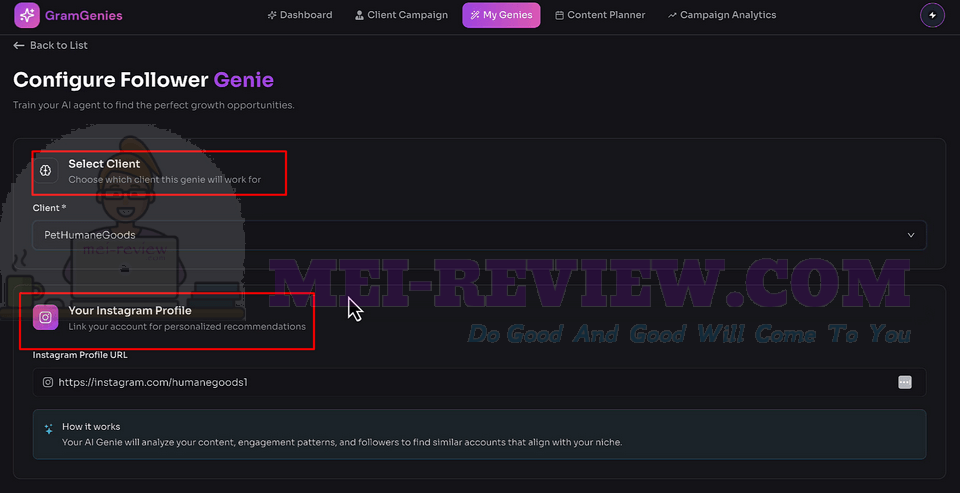Image resolution: width=960 pixels, height=493 pixels.
Task: Click the small Instagram glyph inside the URL field
Action: tap(48, 382)
